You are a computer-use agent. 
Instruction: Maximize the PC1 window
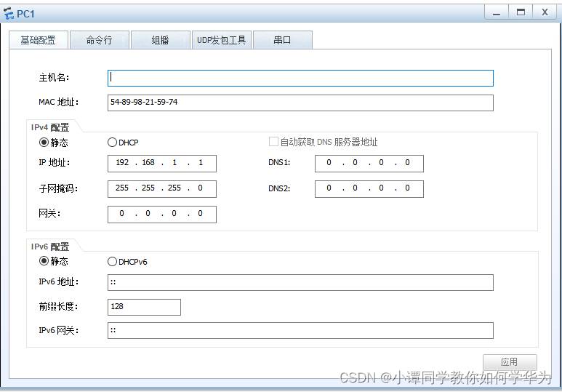[521, 12]
